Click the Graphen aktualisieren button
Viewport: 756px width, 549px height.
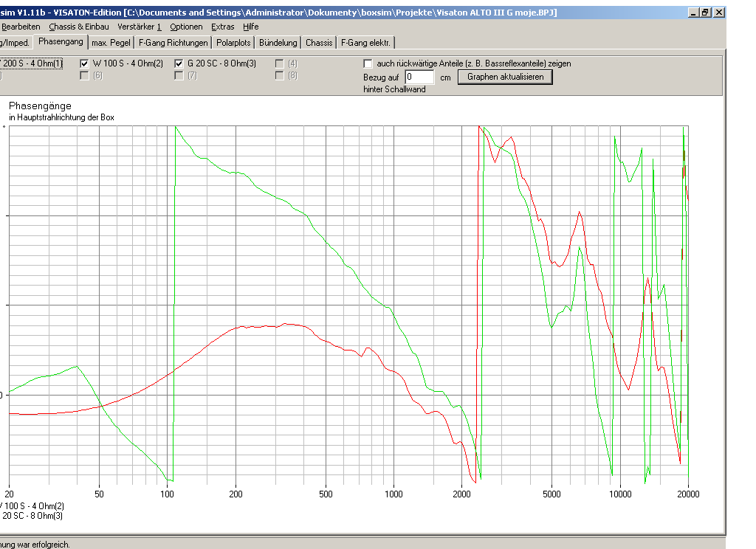[x=505, y=77]
